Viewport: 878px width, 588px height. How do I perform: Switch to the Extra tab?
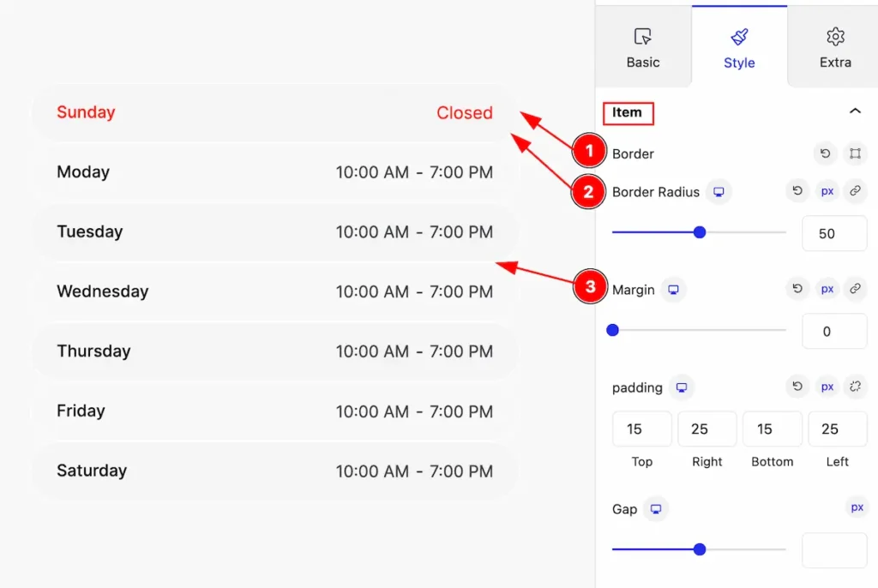(835, 47)
